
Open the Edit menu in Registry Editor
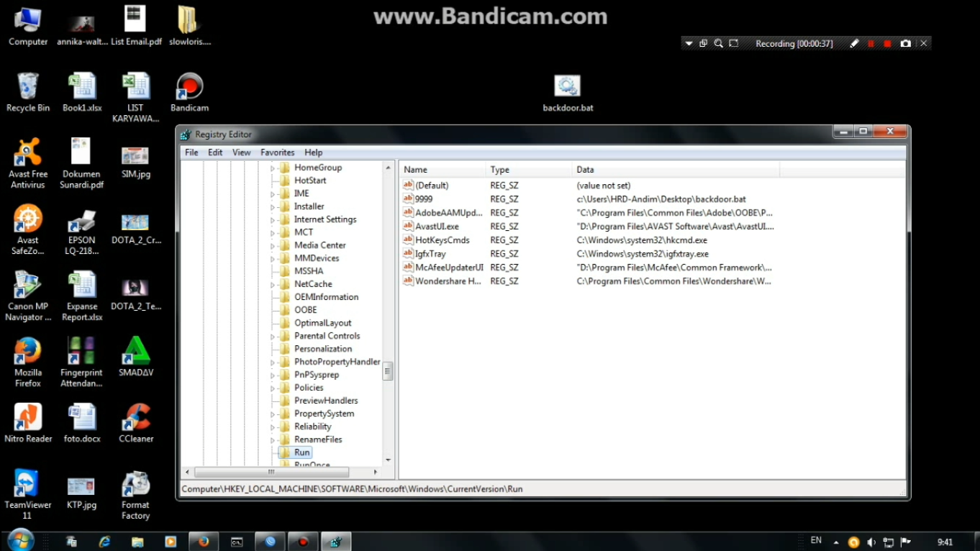215,152
